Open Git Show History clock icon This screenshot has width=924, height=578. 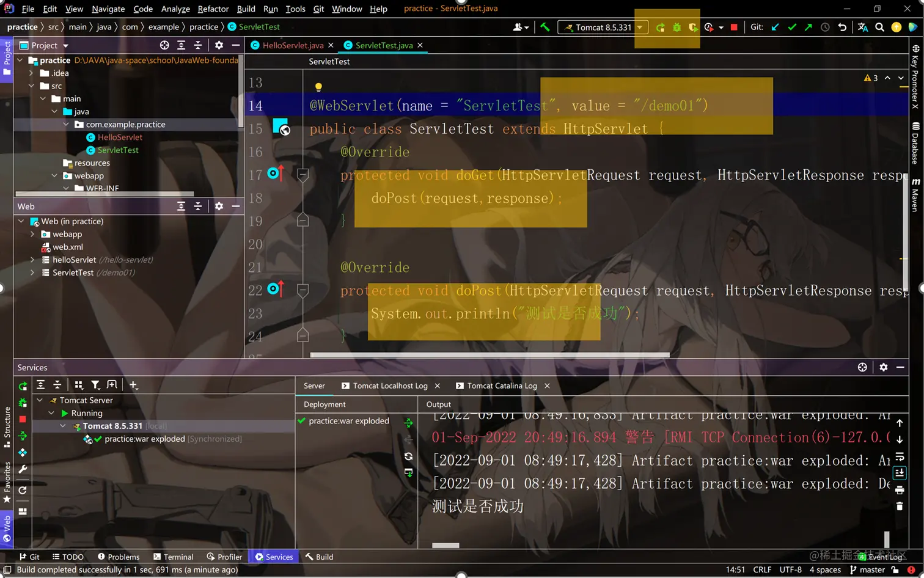[x=825, y=27]
